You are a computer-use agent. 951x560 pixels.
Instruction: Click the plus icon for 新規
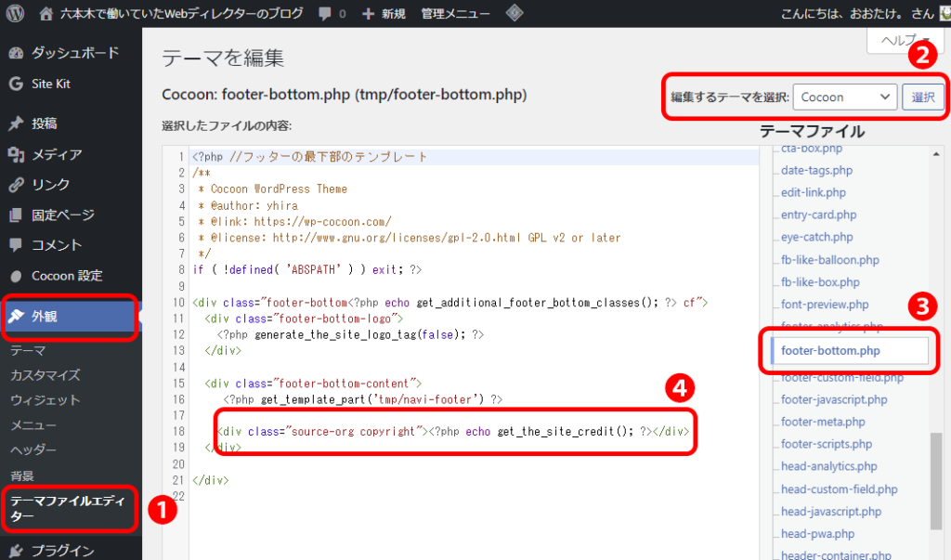click(368, 14)
